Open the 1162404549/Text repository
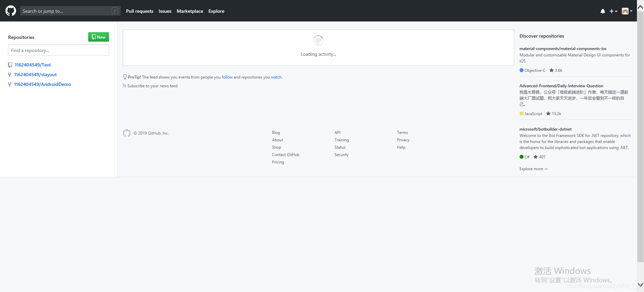This screenshot has height=292, width=644. pos(33,65)
